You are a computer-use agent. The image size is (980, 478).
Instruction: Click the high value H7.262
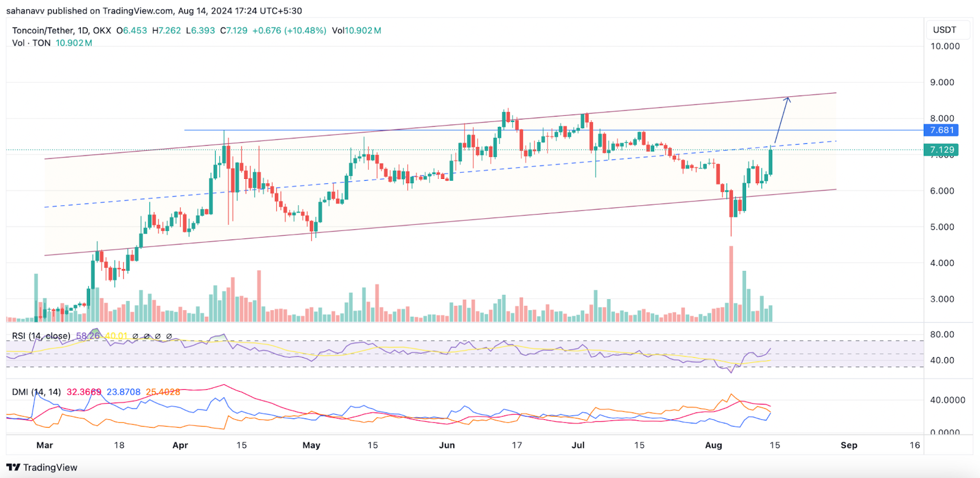[167, 30]
